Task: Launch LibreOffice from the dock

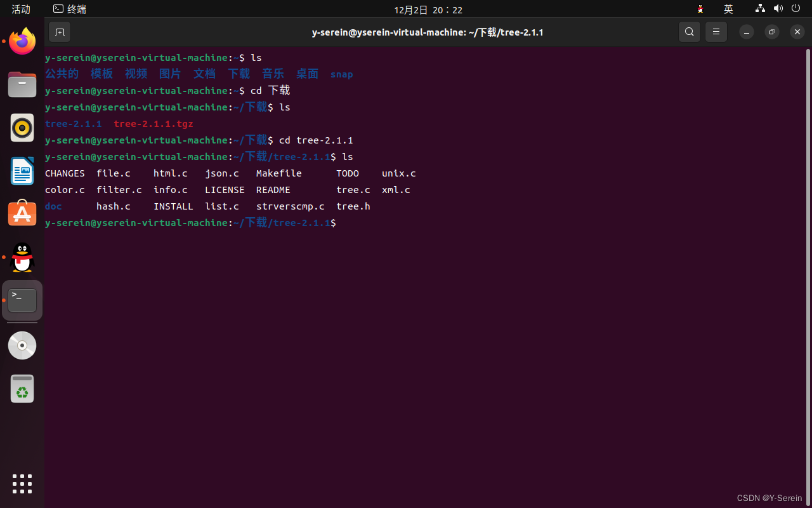Action: [x=22, y=170]
